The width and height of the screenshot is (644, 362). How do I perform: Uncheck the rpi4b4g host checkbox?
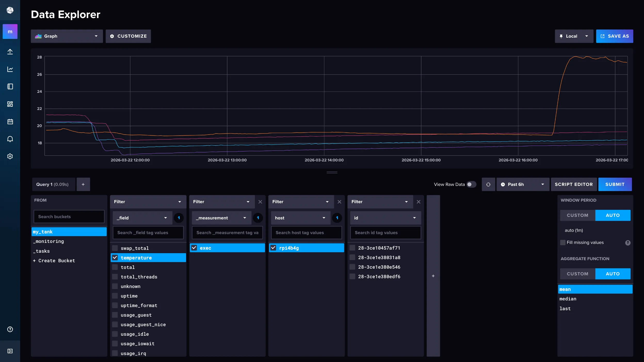tap(273, 248)
